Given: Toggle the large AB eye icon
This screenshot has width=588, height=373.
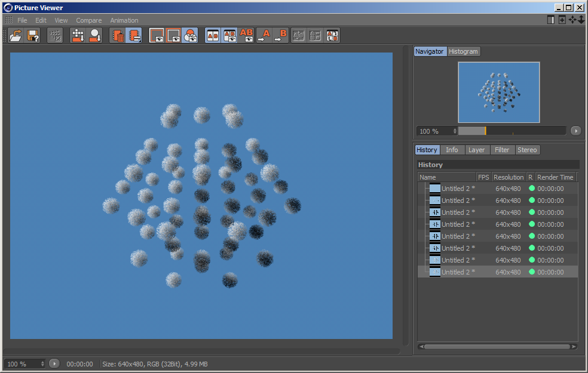Looking at the screenshot, I should pos(246,36).
